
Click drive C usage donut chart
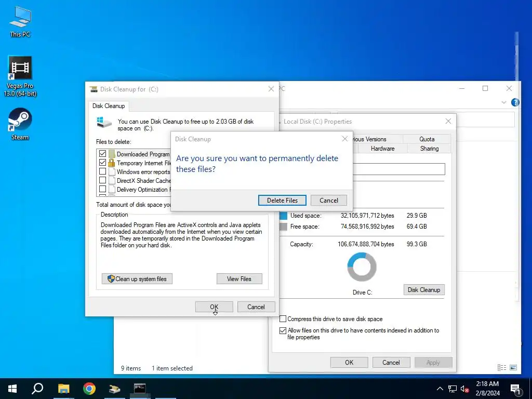click(x=362, y=267)
